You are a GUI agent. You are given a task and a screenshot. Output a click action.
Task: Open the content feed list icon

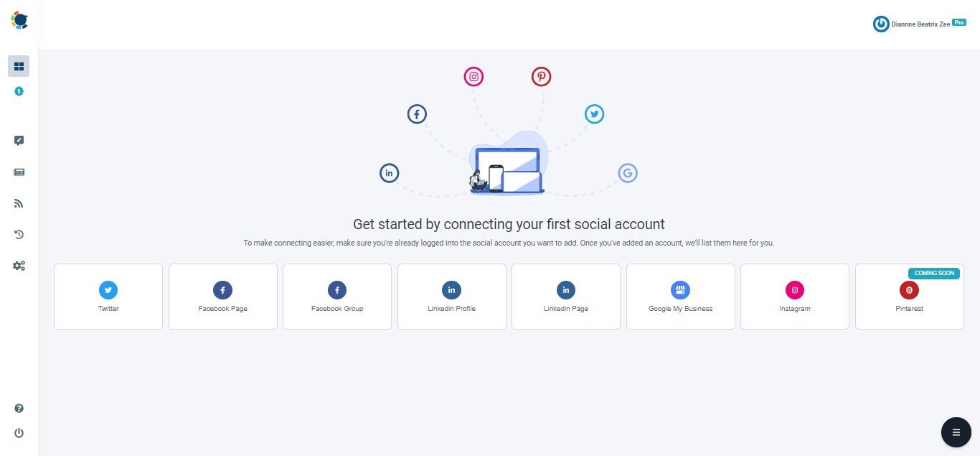[x=19, y=172]
